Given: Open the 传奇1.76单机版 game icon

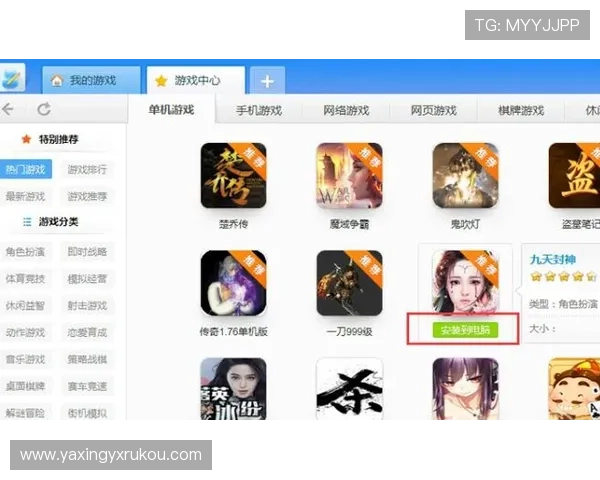Looking at the screenshot, I should (x=233, y=283).
